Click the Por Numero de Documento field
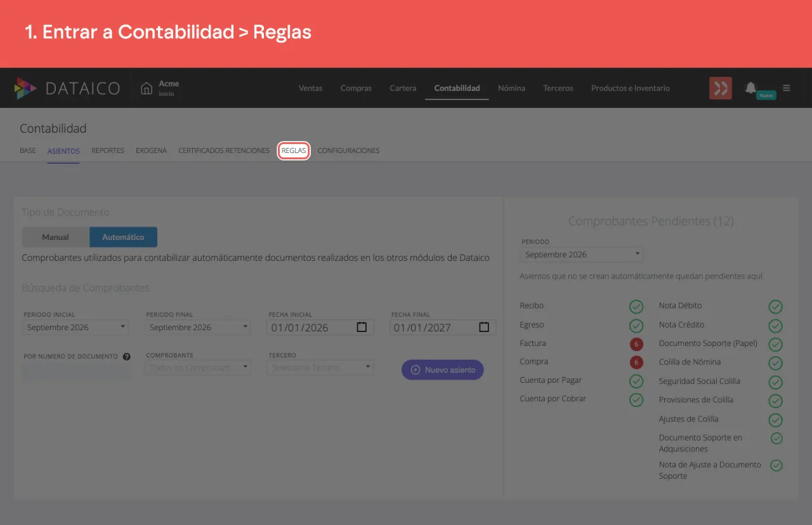 point(76,372)
